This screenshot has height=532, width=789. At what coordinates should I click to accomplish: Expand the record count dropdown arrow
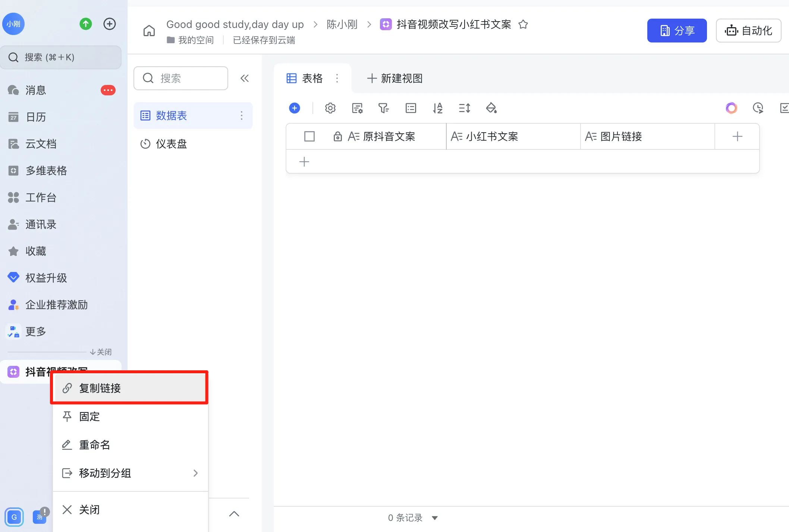point(435,518)
